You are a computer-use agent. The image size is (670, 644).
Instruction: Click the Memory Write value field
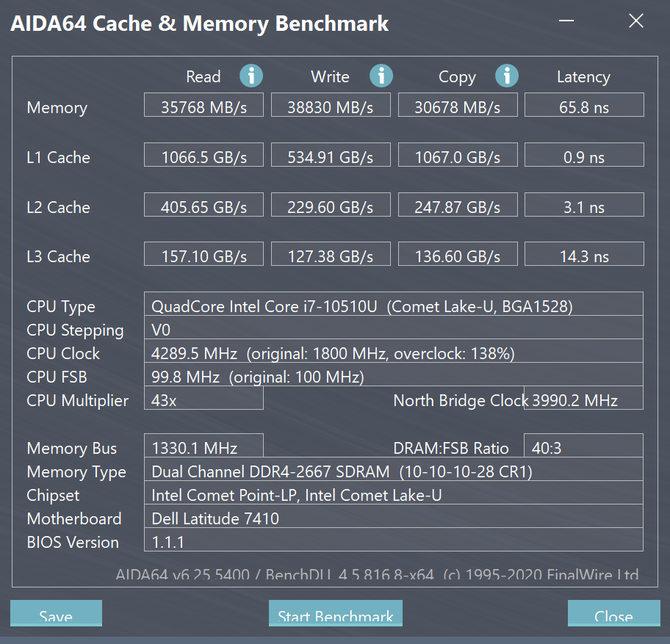tap(330, 106)
